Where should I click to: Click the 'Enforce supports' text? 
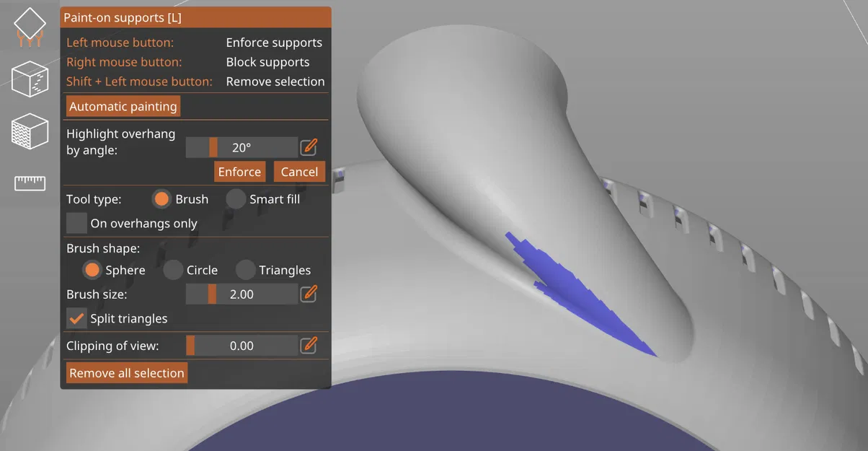click(274, 43)
